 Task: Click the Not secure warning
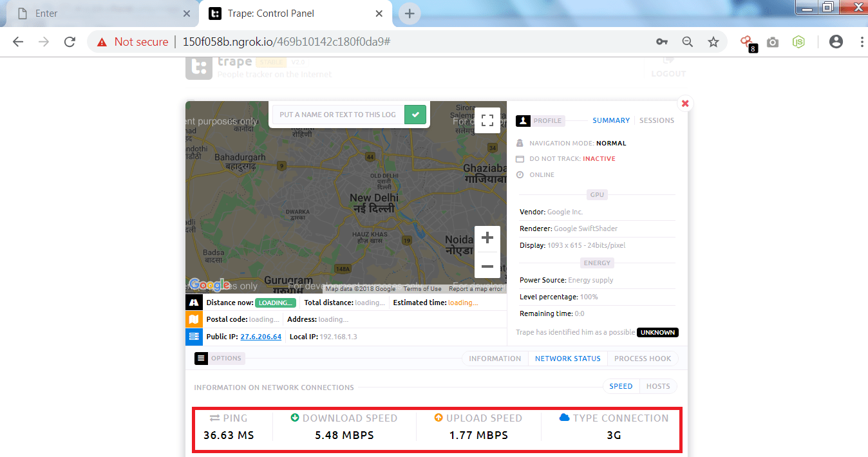tap(133, 42)
